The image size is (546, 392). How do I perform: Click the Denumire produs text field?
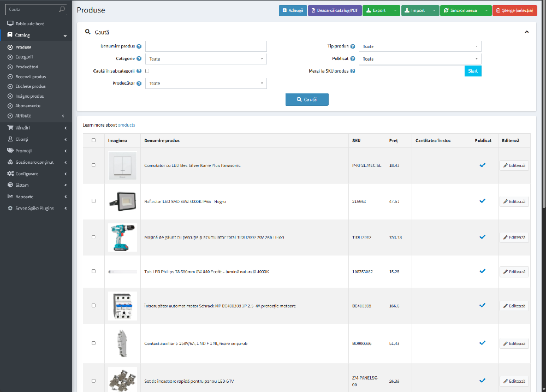205,46
